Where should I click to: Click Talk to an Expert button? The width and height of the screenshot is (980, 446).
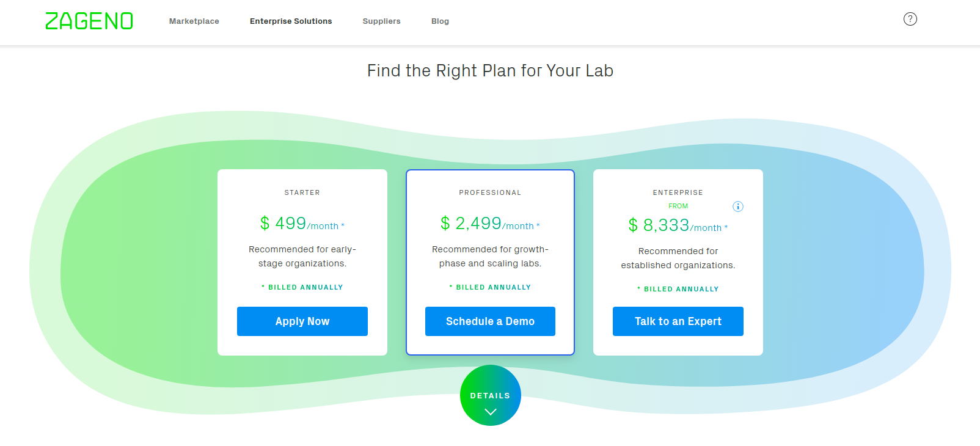pyautogui.click(x=678, y=321)
